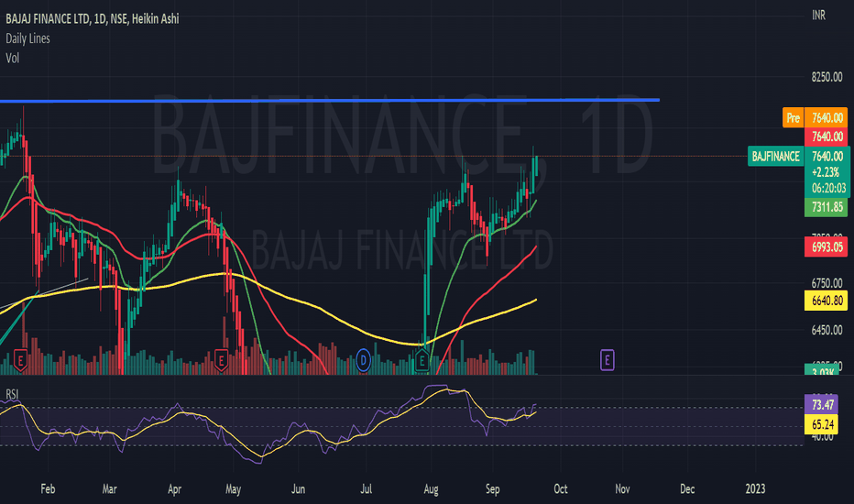Click the Oct label on time axis

(x=561, y=488)
